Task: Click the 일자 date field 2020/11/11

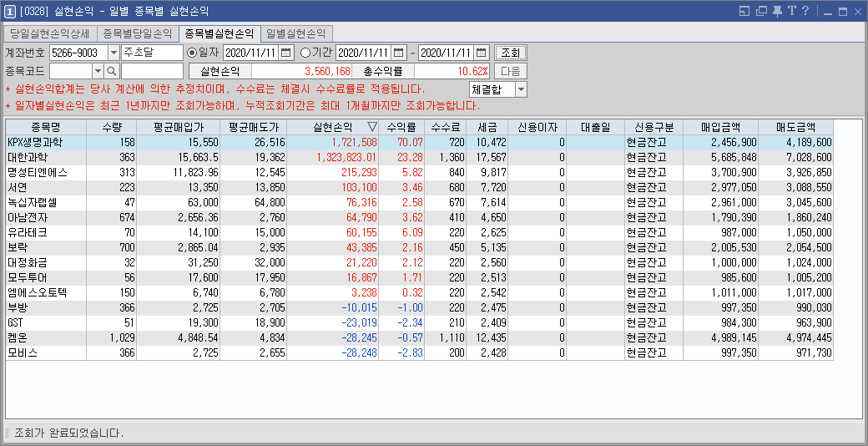Action: click(x=251, y=53)
